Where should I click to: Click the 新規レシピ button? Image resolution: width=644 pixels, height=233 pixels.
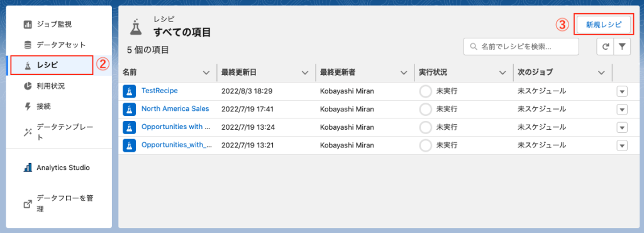(603, 25)
